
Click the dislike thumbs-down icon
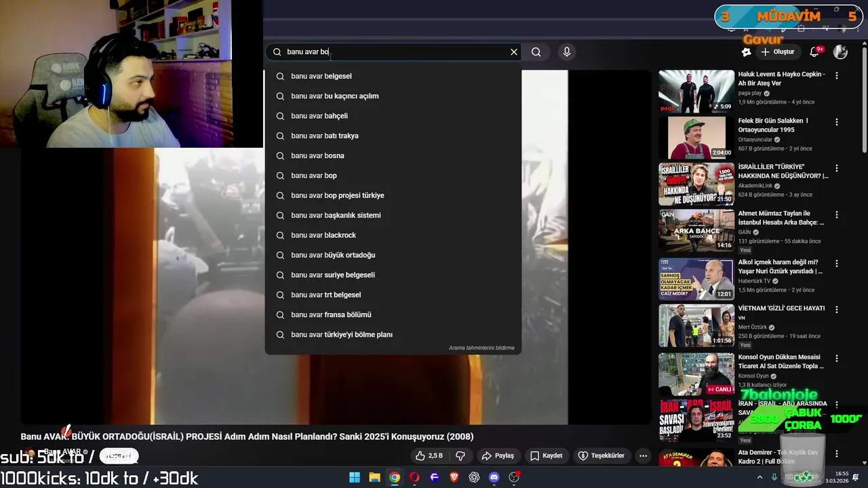pos(460,456)
